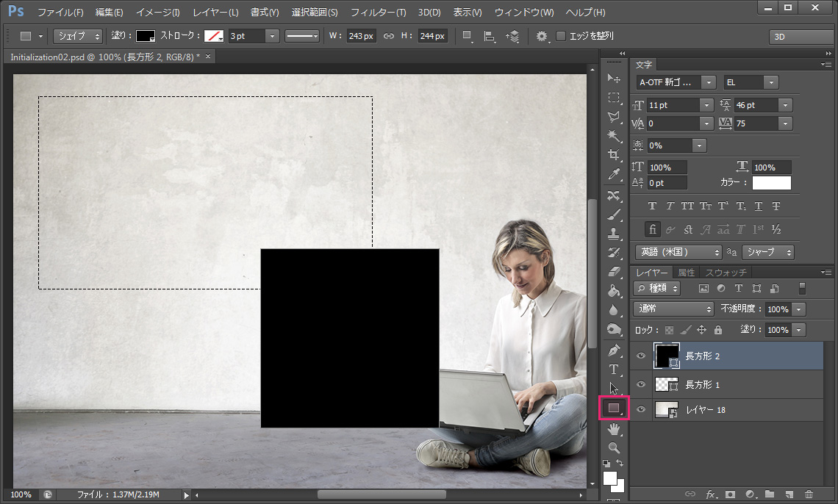This screenshot has width=838, height=504.
Task: Toggle faux bold in the Character panel
Action: [652, 206]
